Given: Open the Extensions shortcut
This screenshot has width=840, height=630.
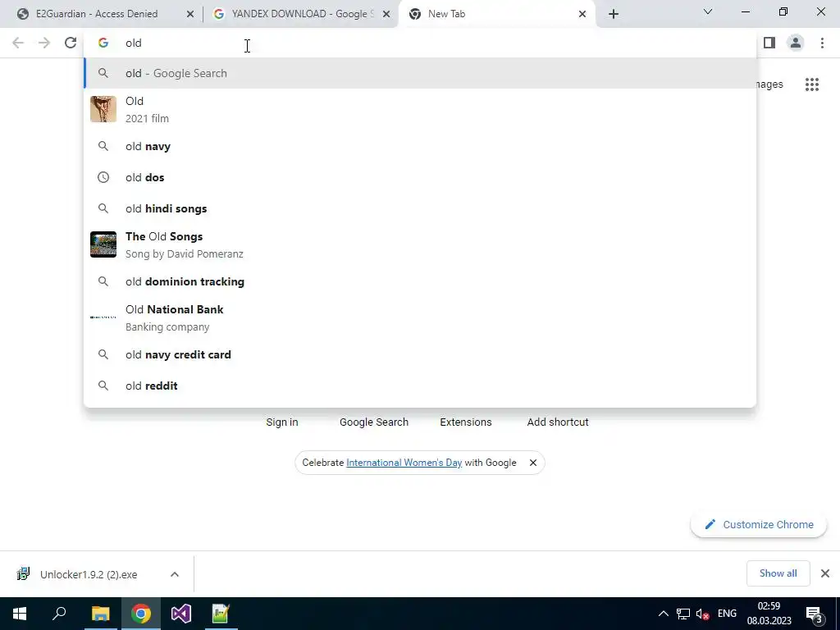Looking at the screenshot, I should pos(466,422).
